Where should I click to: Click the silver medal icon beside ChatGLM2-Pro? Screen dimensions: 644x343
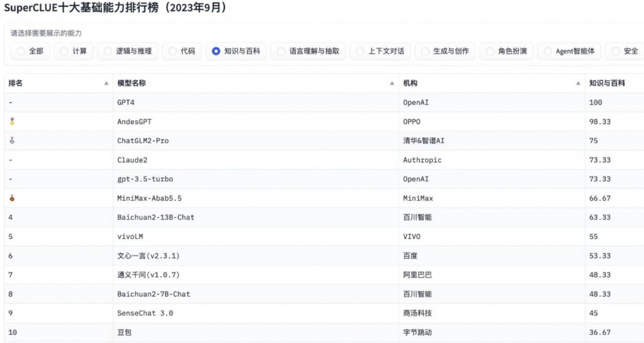pos(11,140)
